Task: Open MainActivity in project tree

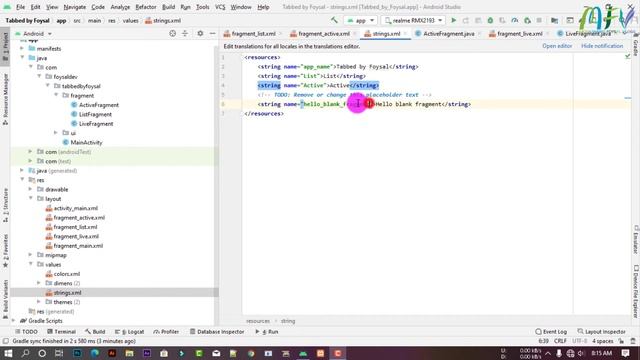Action: click(x=86, y=142)
